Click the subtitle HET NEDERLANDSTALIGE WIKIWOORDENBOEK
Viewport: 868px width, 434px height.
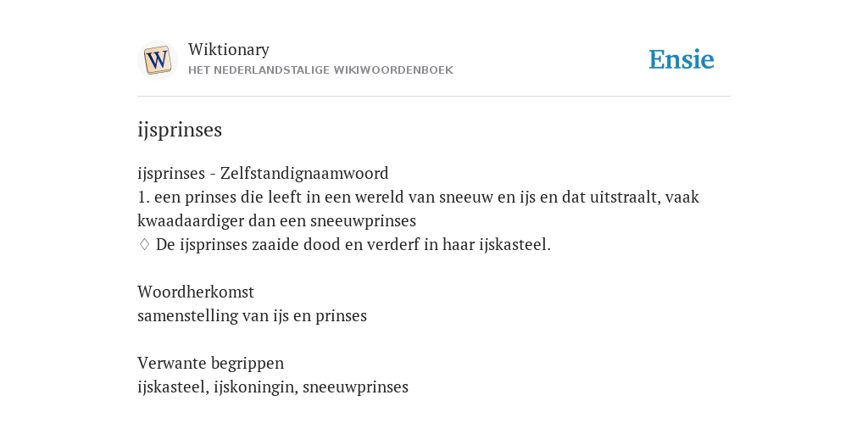point(320,70)
